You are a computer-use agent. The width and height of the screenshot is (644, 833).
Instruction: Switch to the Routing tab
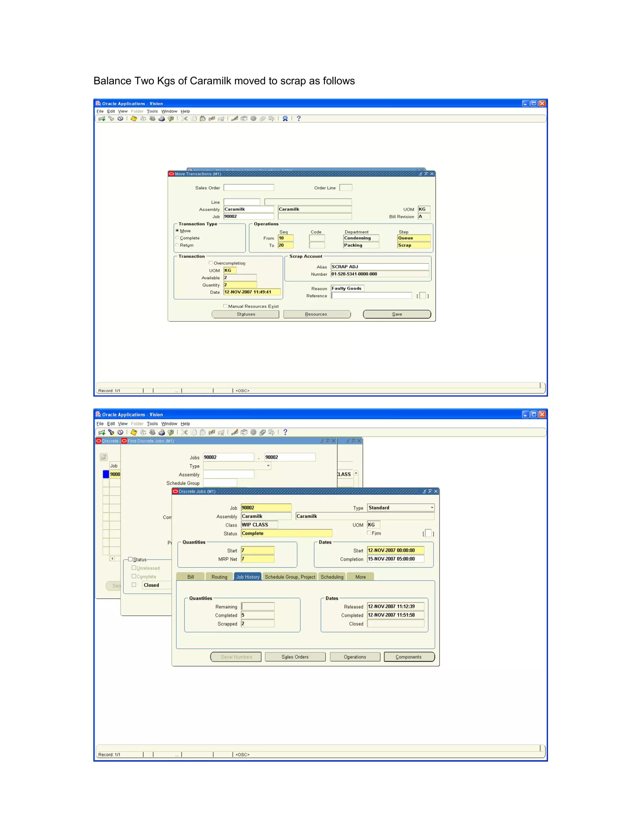pos(219,577)
